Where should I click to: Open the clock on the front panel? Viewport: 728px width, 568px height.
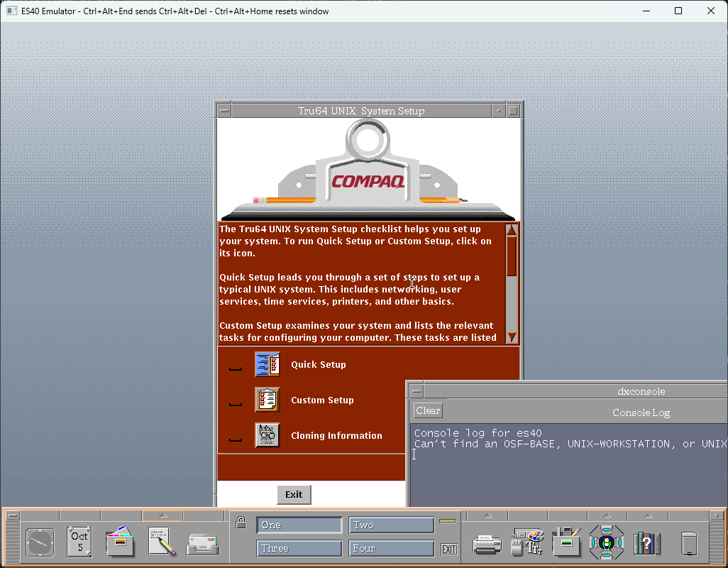[x=40, y=542]
